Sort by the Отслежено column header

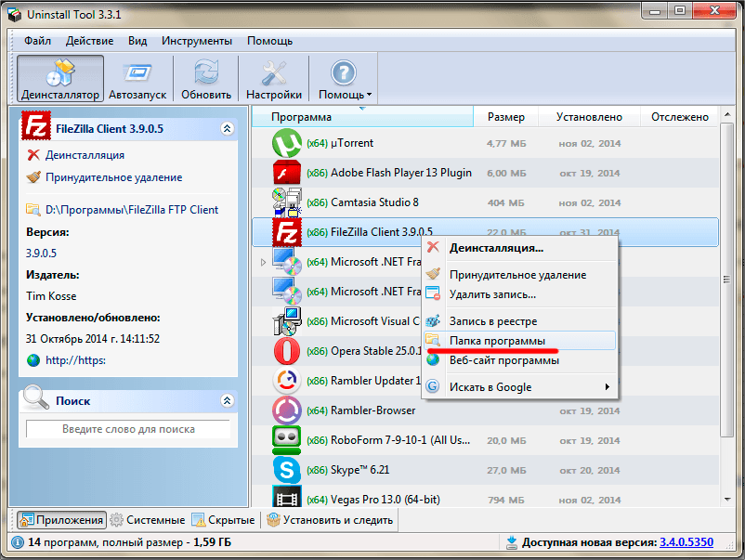(679, 117)
